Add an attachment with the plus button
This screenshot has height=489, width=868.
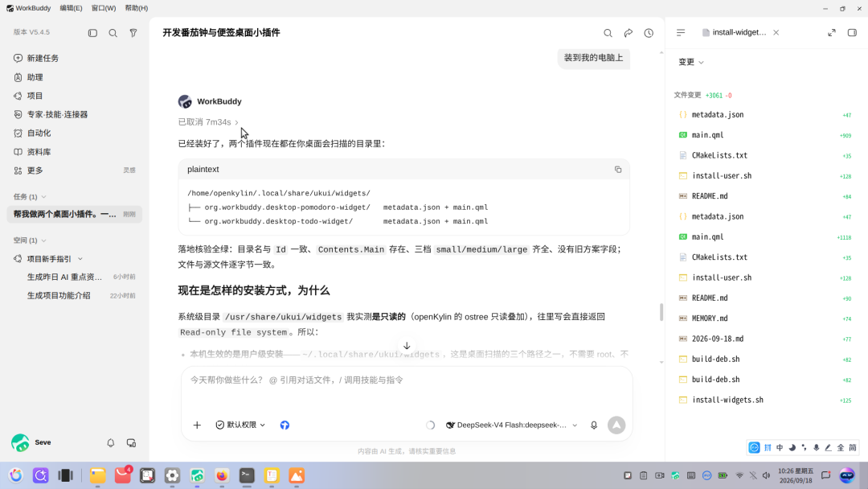[197, 425]
